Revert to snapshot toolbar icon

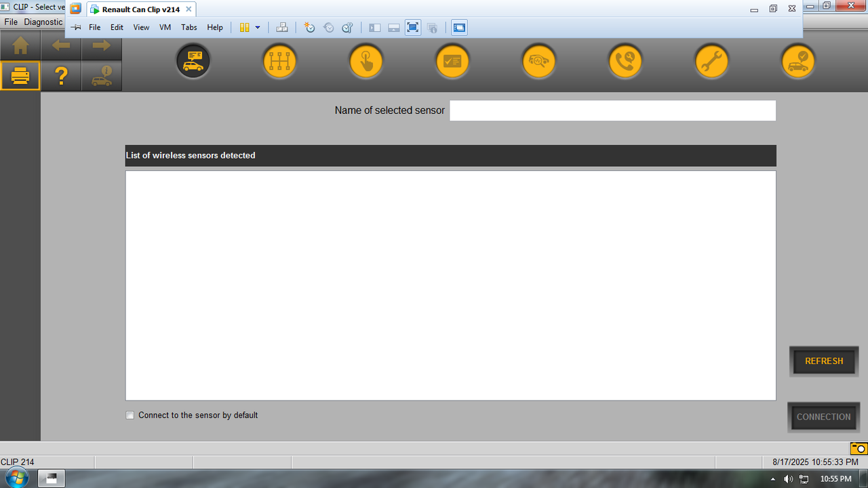coord(328,28)
